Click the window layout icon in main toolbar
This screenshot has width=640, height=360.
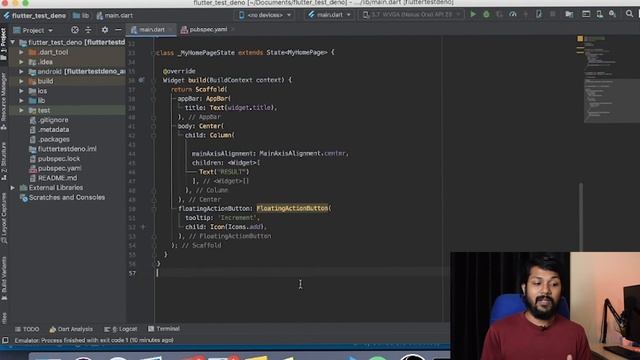click(586, 14)
